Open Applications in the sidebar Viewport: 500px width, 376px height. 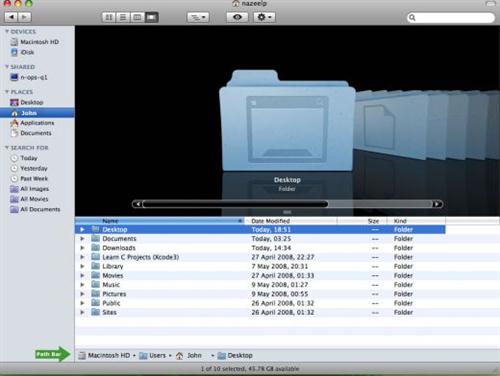pyautogui.click(x=32, y=123)
